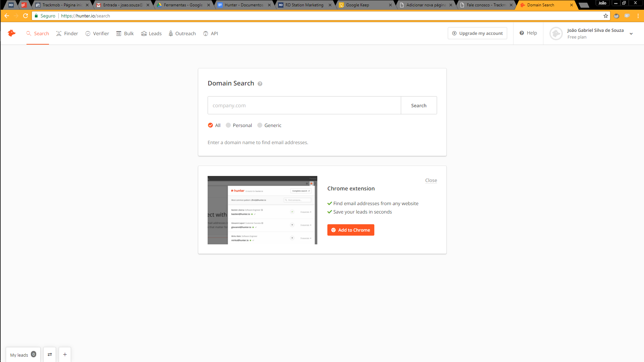
Task: Reload the page with the refresh icon
Action: coord(25,16)
